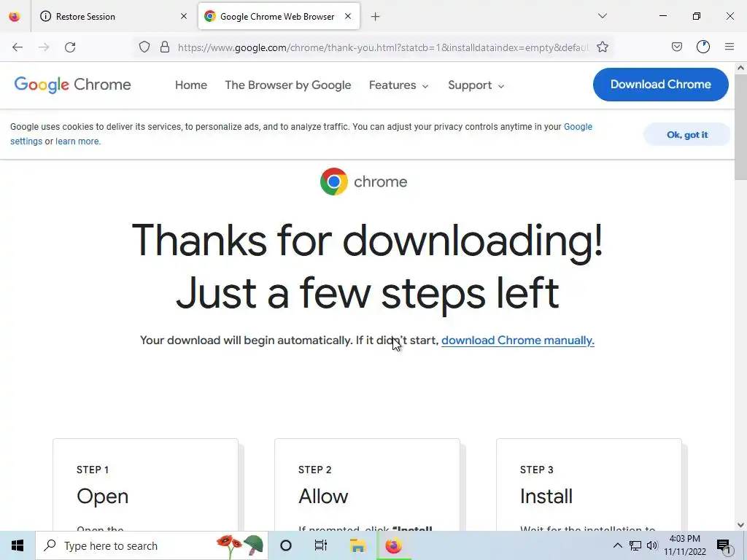Screen dimensions: 747x560
Task: Click the chrome logo above the heading
Action: click(x=364, y=182)
